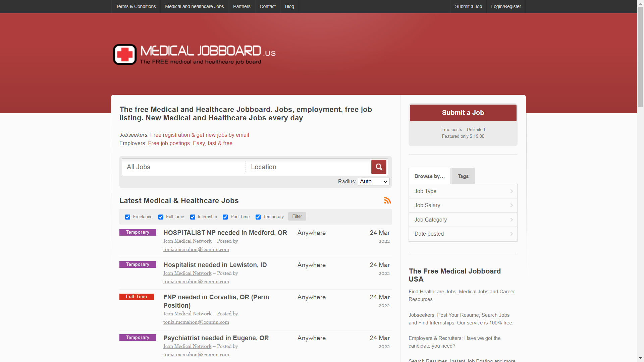Uncheck the Freelance filter
The width and height of the screenshot is (644, 362).
pos(127,217)
